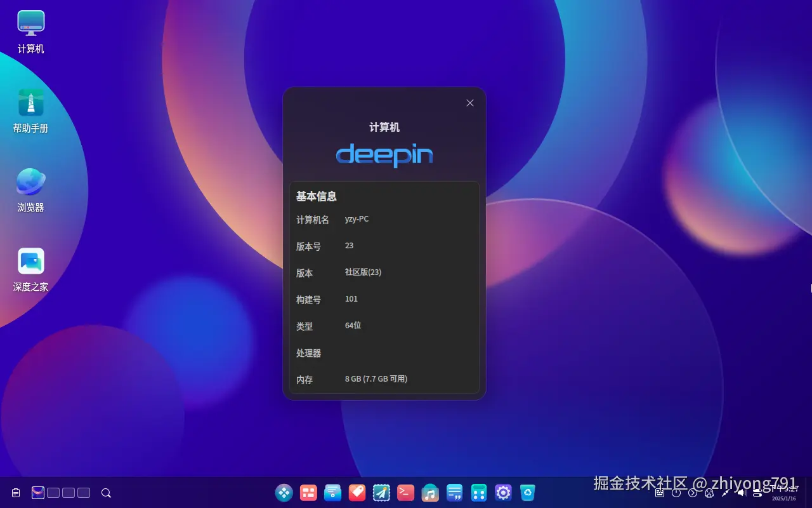Open the trash bin in the dock
The height and width of the screenshot is (508, 812).
coord(528,492)
